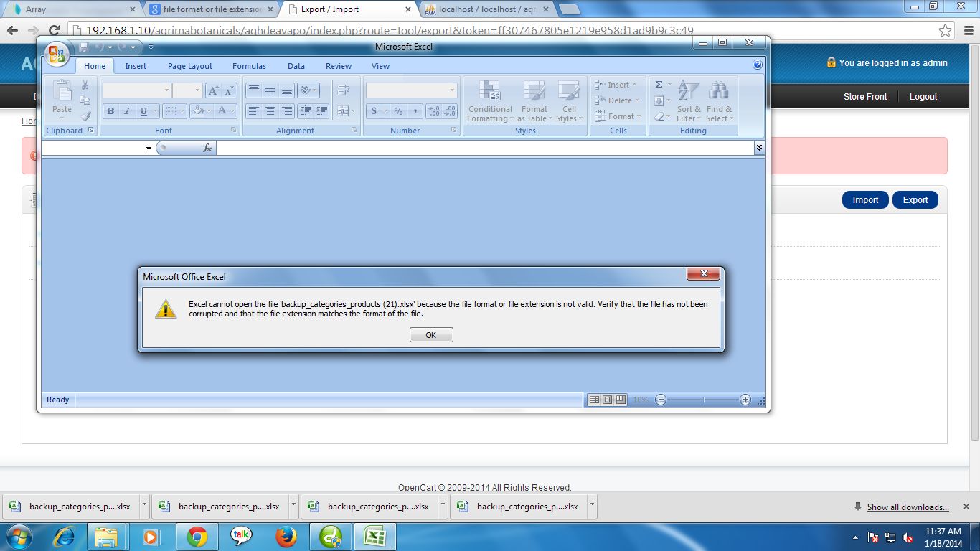Expand the formula bar with chevron
This screenshot has height=551, width=980.
[759, 147]
